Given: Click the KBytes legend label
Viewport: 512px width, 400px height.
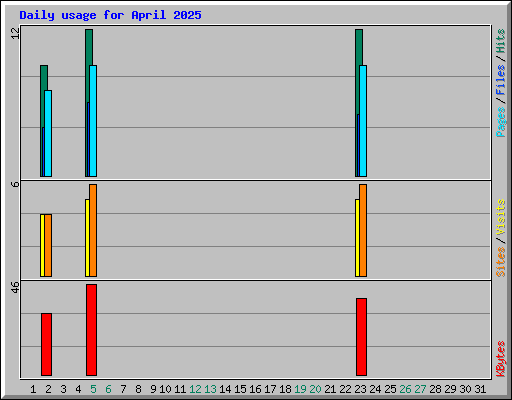Looking at the screenshot, I should tap(500, 359).
